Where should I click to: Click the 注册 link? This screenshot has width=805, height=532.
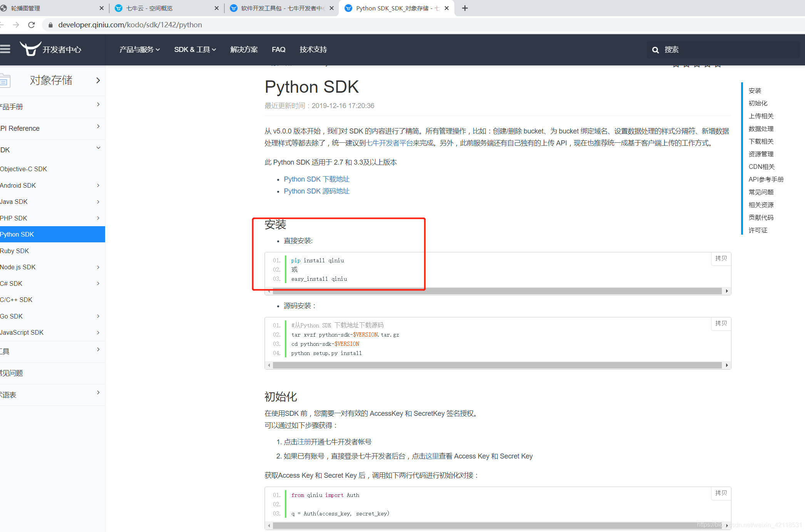(x=304, y=442)
